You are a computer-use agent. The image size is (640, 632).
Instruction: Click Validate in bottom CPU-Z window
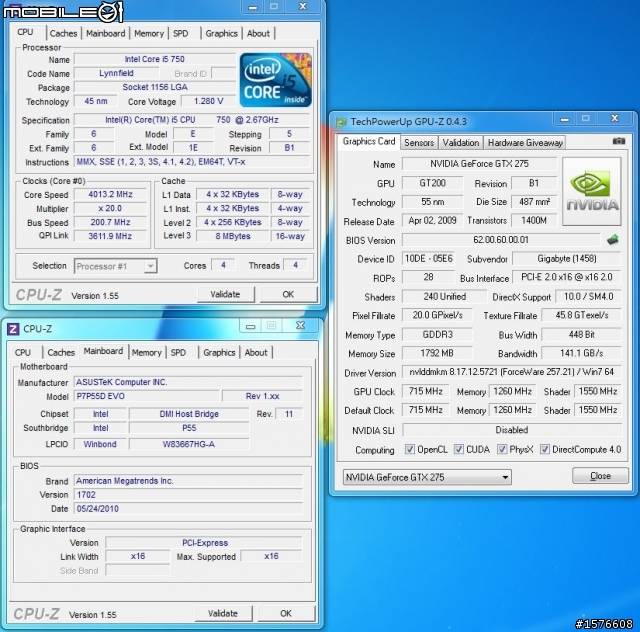point(223,613)
